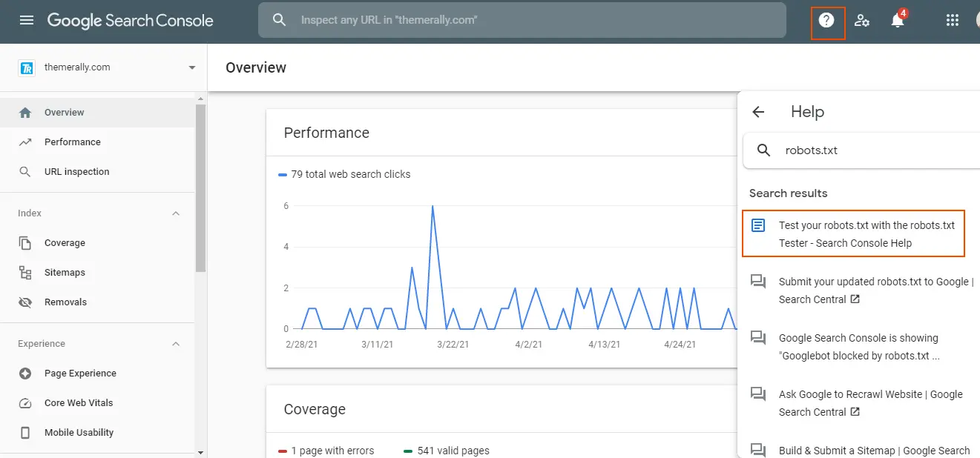
Task: Click the Coverage card heading
Action: pos(315,409)
